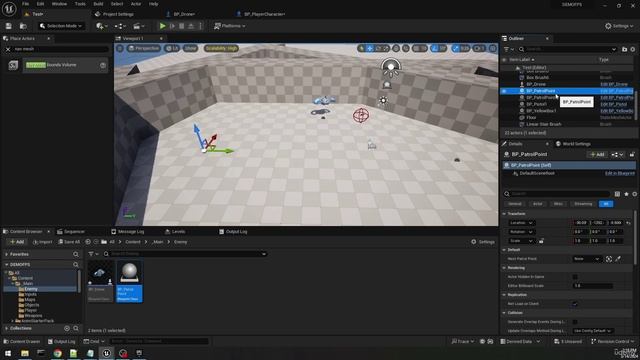Click the advance single frame button
This screenshot has height=360, width=640.
pyautogui.click(x=172, y=26)
